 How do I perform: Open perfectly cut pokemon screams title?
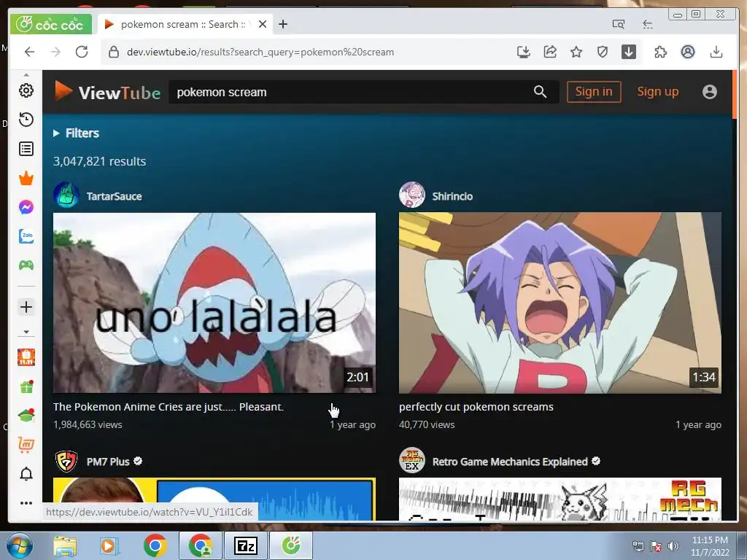tap(476, 407)
